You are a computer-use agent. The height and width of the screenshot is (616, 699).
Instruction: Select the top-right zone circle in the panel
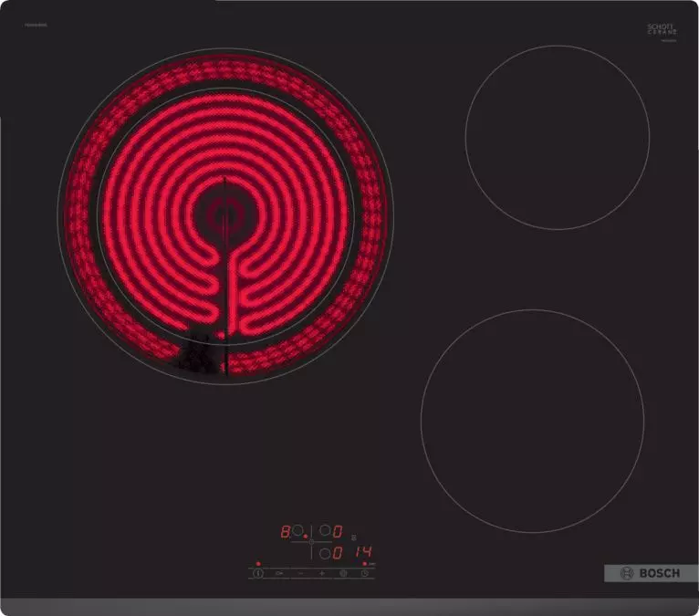click(x=326, y=530)
